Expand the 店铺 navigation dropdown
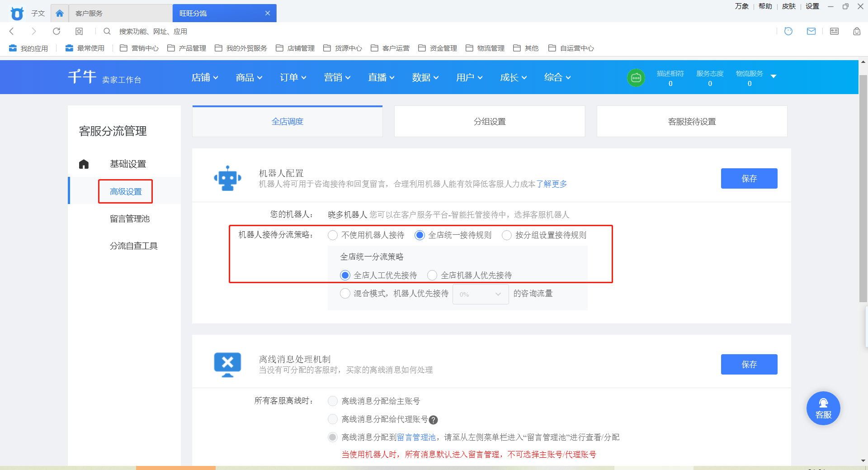Viewport: 868px width, 470px height. 205,77
